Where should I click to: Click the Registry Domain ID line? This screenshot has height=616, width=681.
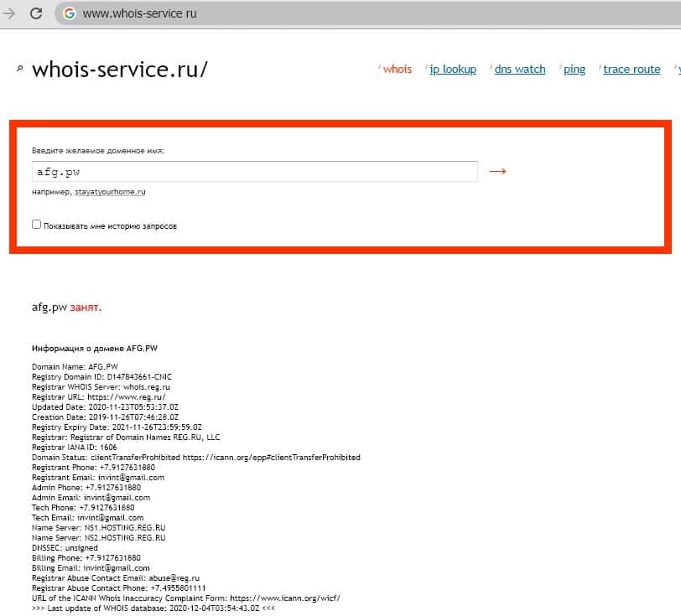click(101, 377)
